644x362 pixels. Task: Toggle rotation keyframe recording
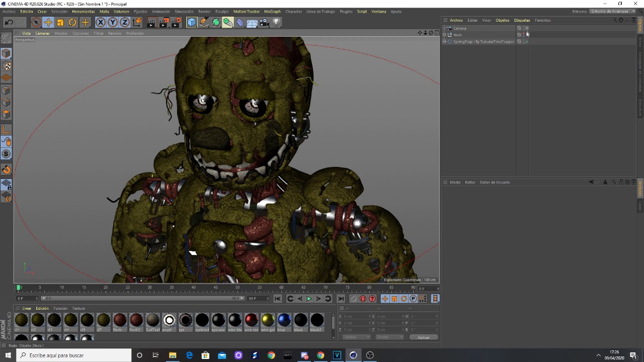pos(404,299)
